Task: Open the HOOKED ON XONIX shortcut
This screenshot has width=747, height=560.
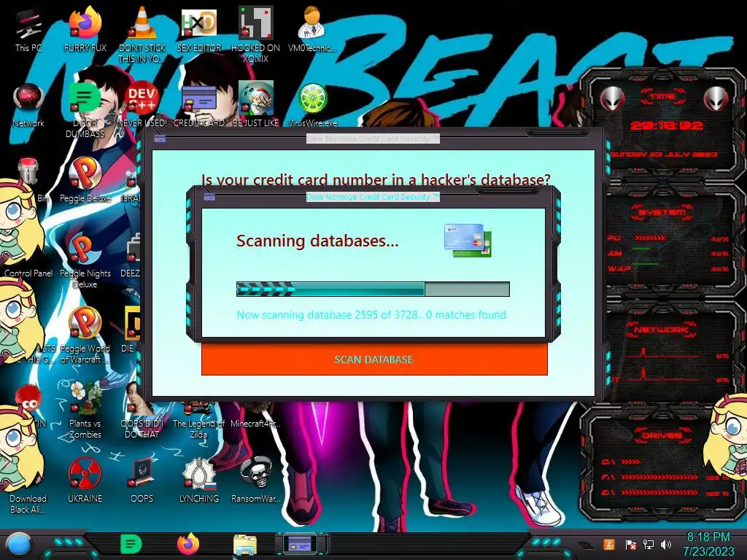Action: pos(255,34)
